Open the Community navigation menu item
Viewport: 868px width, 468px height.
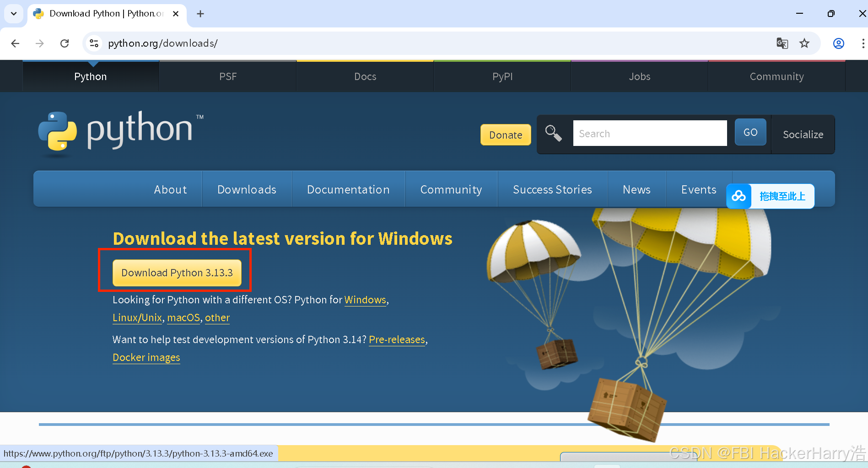(451, 189)
